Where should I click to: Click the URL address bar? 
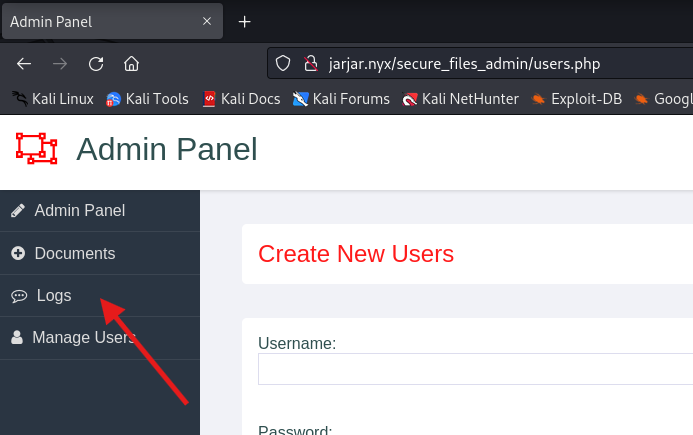point(480,64)
